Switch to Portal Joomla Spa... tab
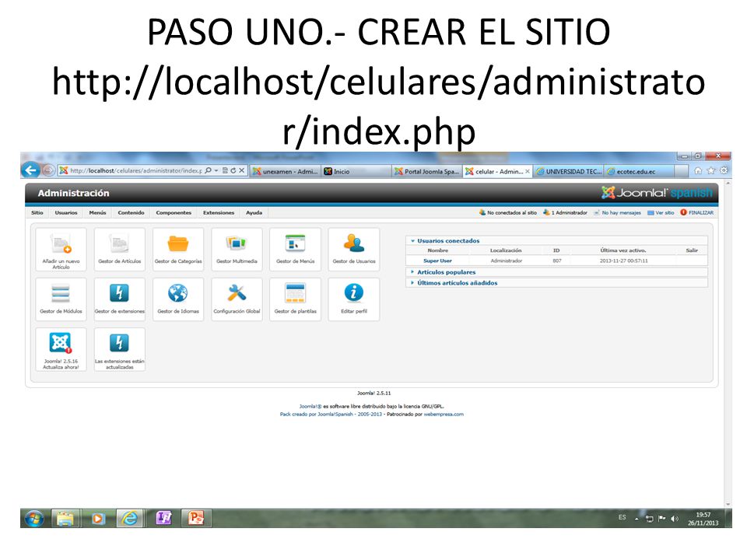This screenshot has width=747, height=560. (x=427, y=171)
